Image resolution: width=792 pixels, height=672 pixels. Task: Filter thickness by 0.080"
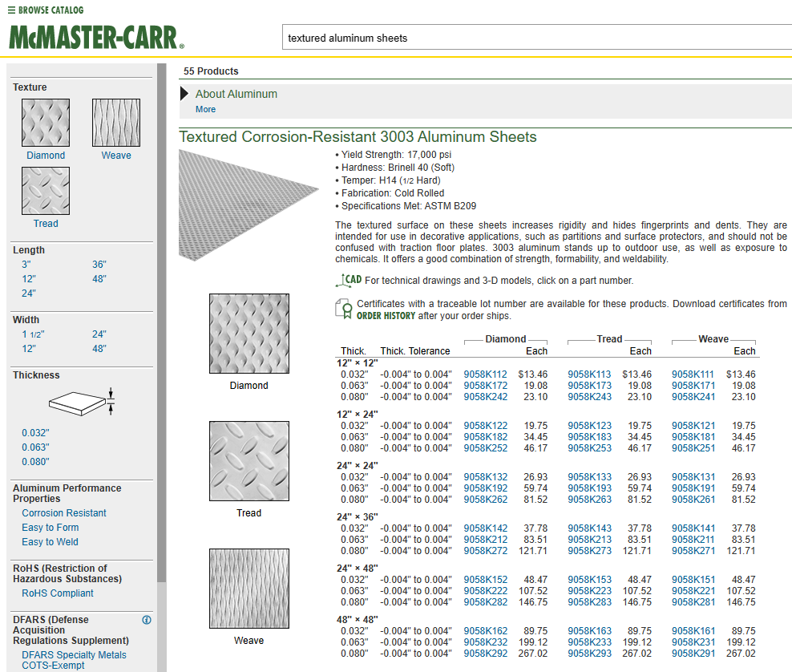point(35,462)
